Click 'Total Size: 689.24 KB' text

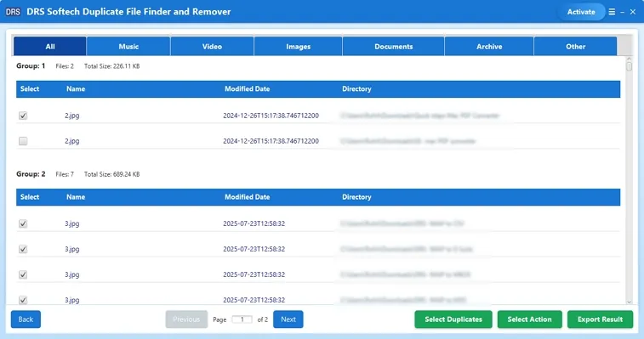click(111, 174)
